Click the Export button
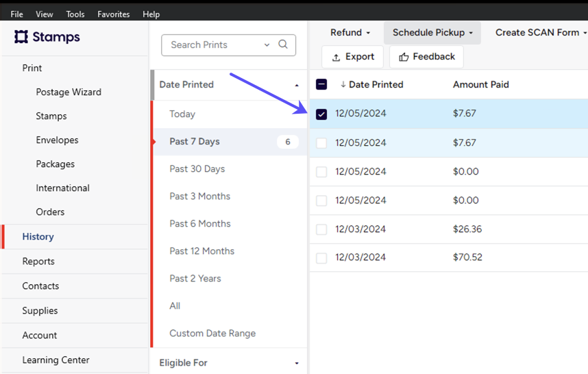 tap(352, 57)
